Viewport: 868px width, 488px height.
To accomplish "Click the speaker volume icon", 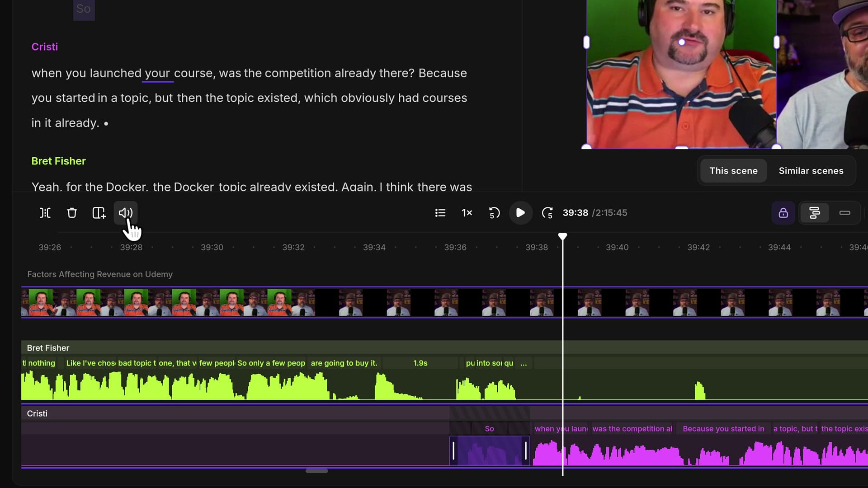I will 126,213.
